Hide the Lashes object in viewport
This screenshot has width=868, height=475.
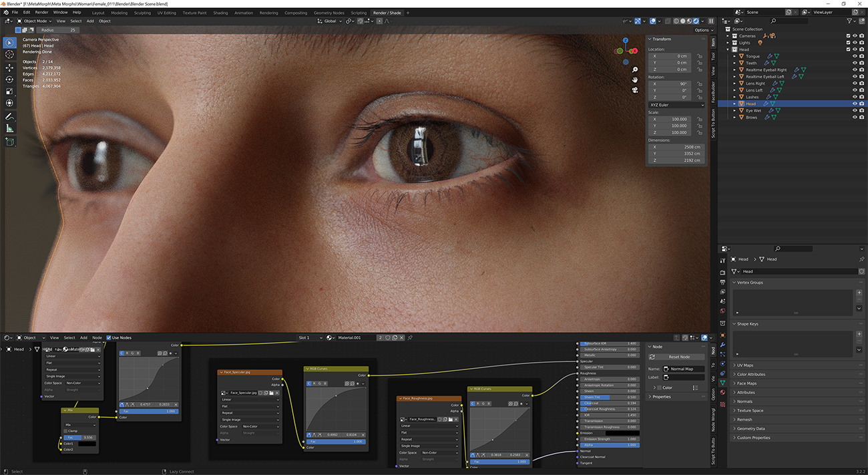(x=854, y=97)
